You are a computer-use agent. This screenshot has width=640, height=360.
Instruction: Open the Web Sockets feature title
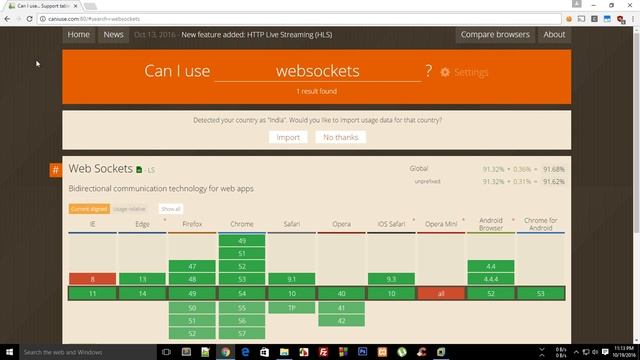point(100,169)
